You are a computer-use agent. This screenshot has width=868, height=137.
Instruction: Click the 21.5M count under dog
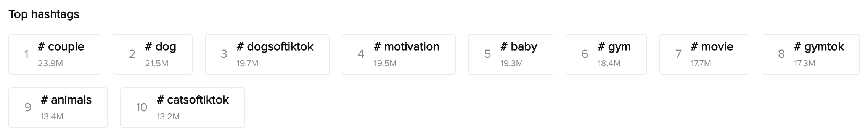(x=156, y=64)
